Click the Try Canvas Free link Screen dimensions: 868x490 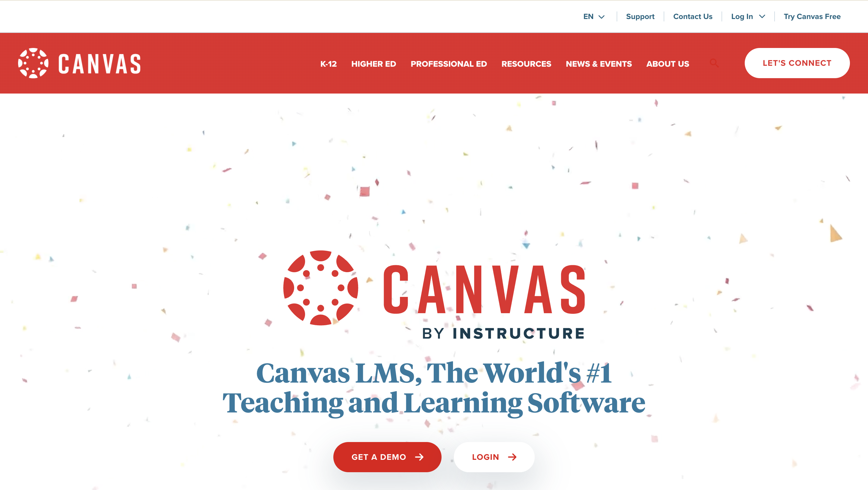click(x=812, y=16)
